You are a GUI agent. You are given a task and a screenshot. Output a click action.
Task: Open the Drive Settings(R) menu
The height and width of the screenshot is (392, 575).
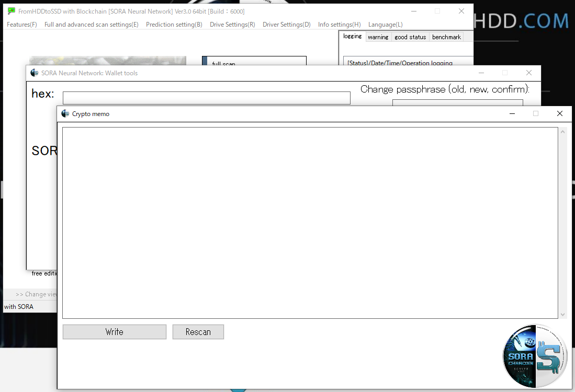click(x=232, y=25)
